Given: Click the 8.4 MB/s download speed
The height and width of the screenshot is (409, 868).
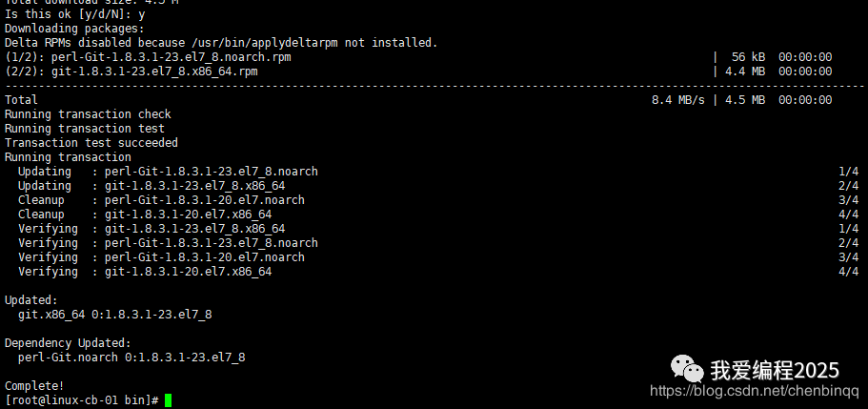Looking at the screenshot, I should click(x=678, y=100).
